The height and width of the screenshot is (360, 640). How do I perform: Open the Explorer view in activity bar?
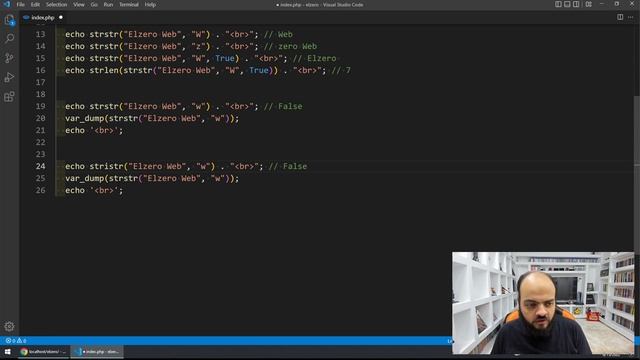point(9,20)
